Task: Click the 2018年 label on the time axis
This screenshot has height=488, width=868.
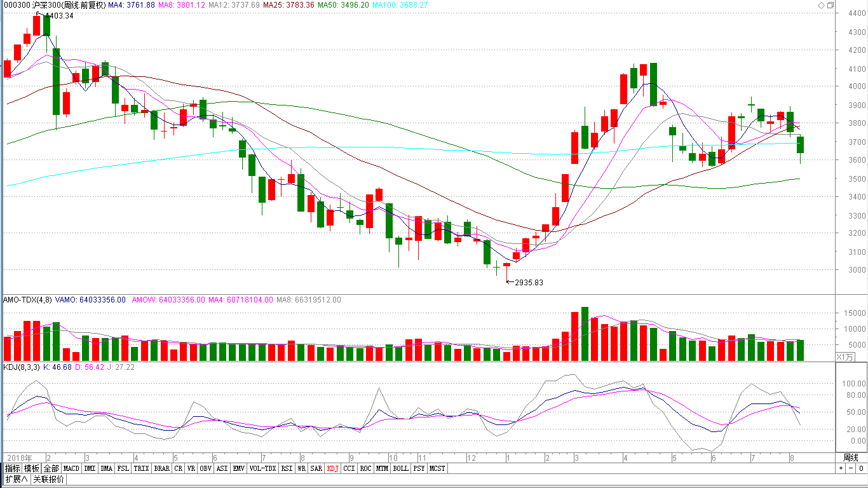Action: tap(18, 457)
